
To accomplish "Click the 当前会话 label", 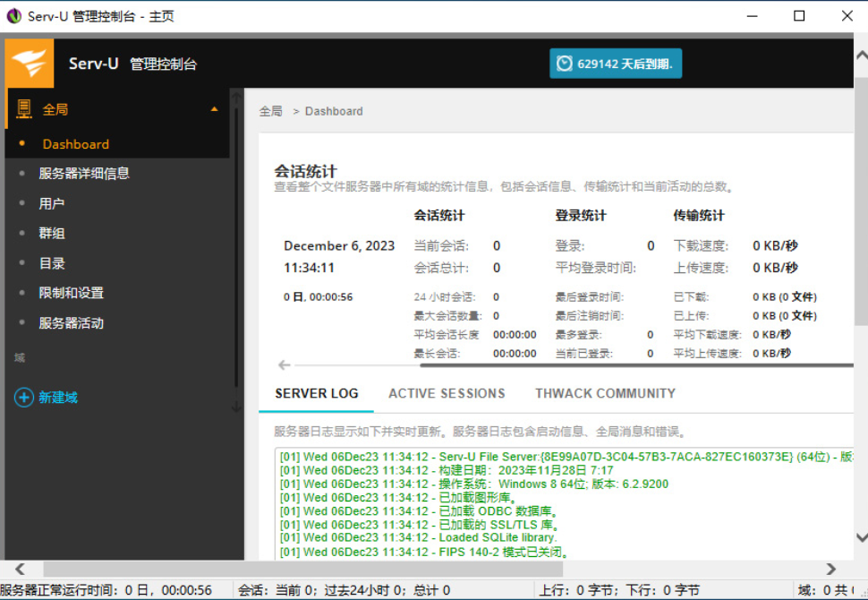I will tap(441, 245).
